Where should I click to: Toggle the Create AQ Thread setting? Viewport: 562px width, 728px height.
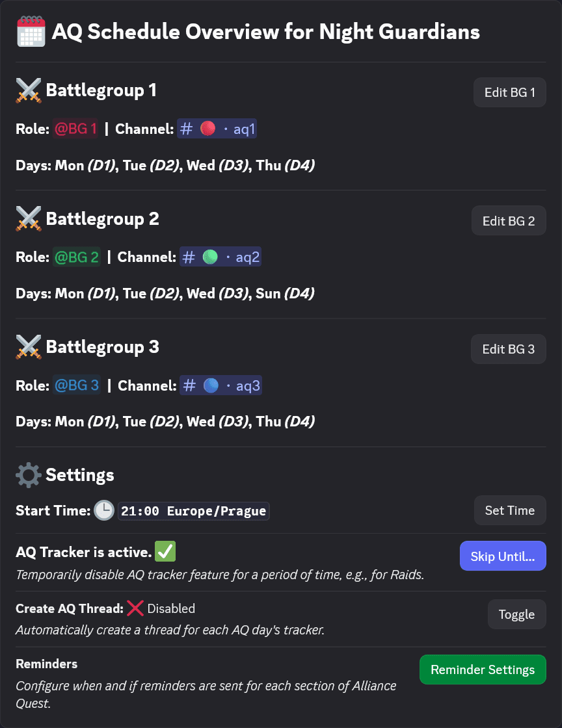[x=517, y=614]
